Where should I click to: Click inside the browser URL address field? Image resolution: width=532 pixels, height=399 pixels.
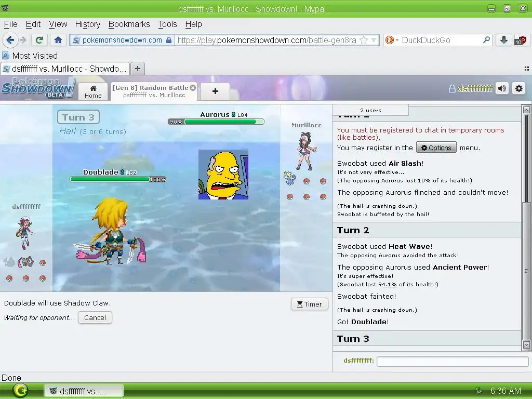pyautogui.click(x=267, y=40)
